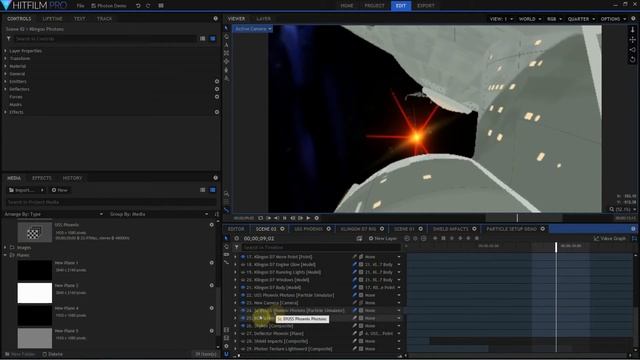The height and width of the screenshot is (360, 640).
Task: Click Media panel list view icon
Action: click(202, 190)
